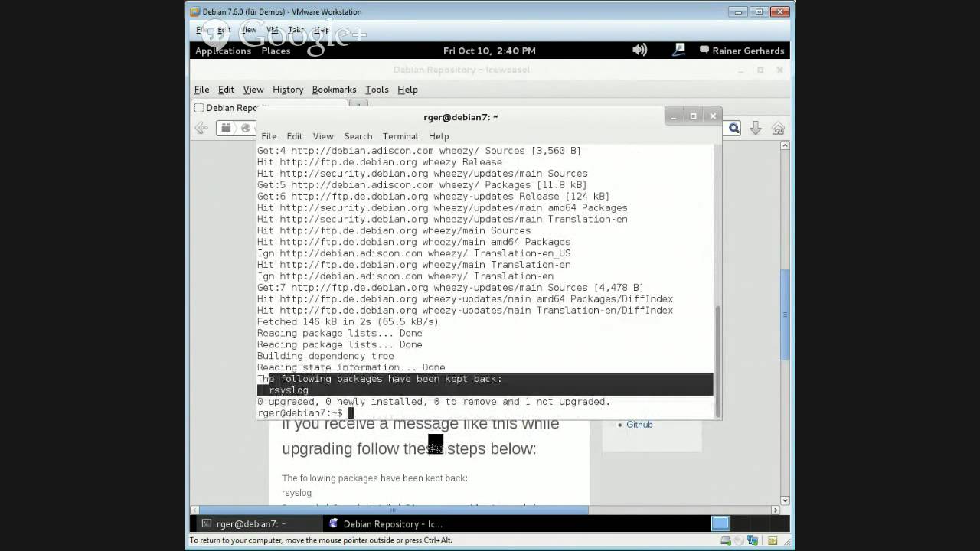The image size is (980, 551).
Task: Click 'Get:4 http://debian.adiscon.com' terminal line
Action: coord(419,151)
